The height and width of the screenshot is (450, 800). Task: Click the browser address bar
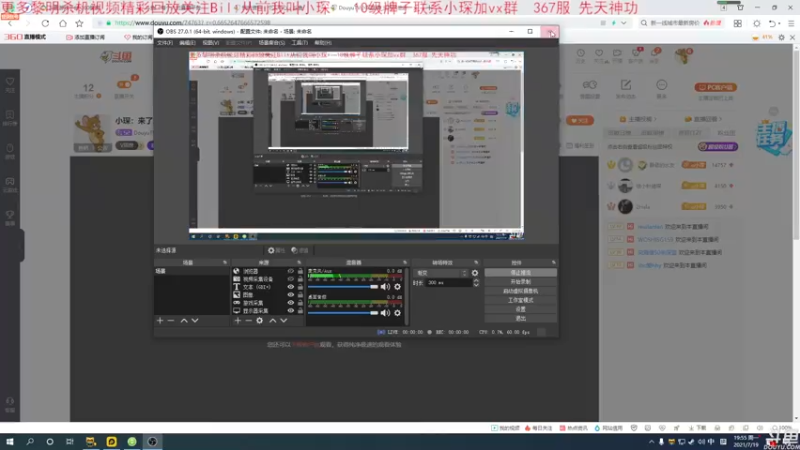347,23
